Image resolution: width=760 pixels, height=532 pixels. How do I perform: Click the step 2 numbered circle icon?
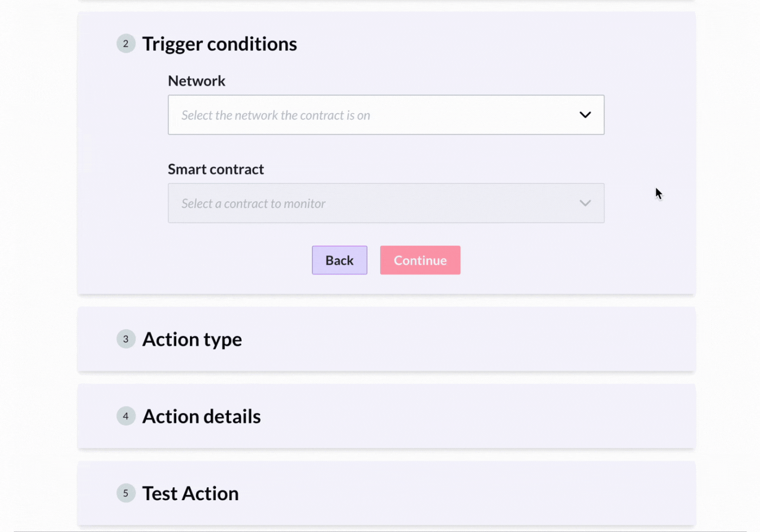[126, 43]
